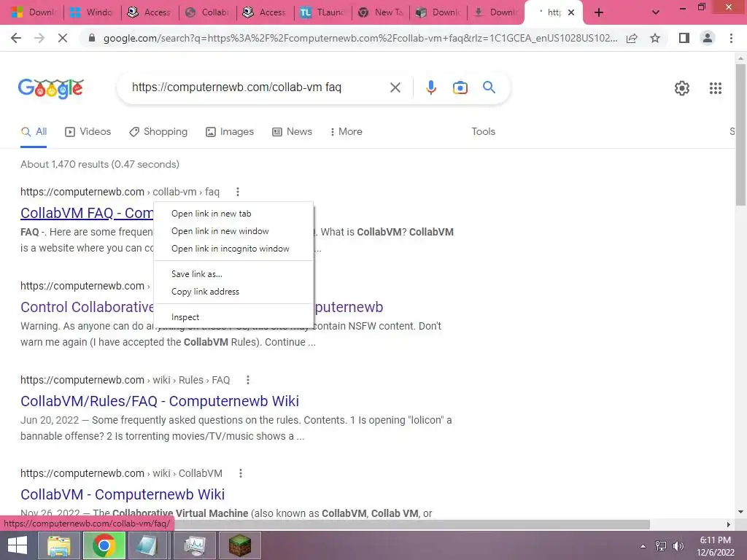
Task: Switch to the News results tab
Action: tap(292, 132)
